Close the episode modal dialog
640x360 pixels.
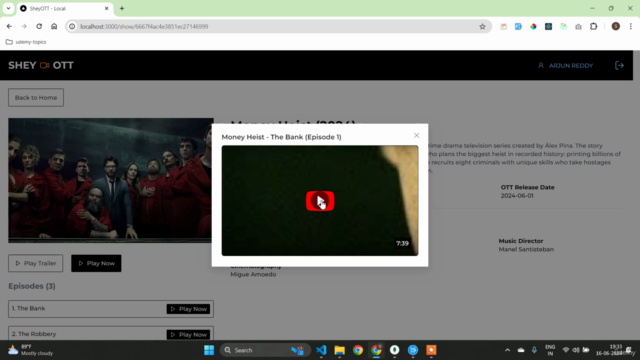point(416,136)
